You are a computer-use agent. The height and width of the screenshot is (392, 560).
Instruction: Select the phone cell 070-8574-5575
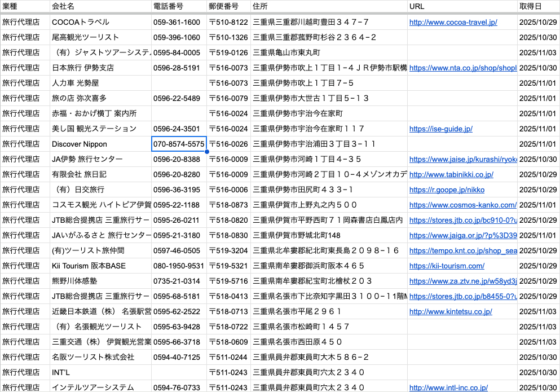tap(179, 144)
